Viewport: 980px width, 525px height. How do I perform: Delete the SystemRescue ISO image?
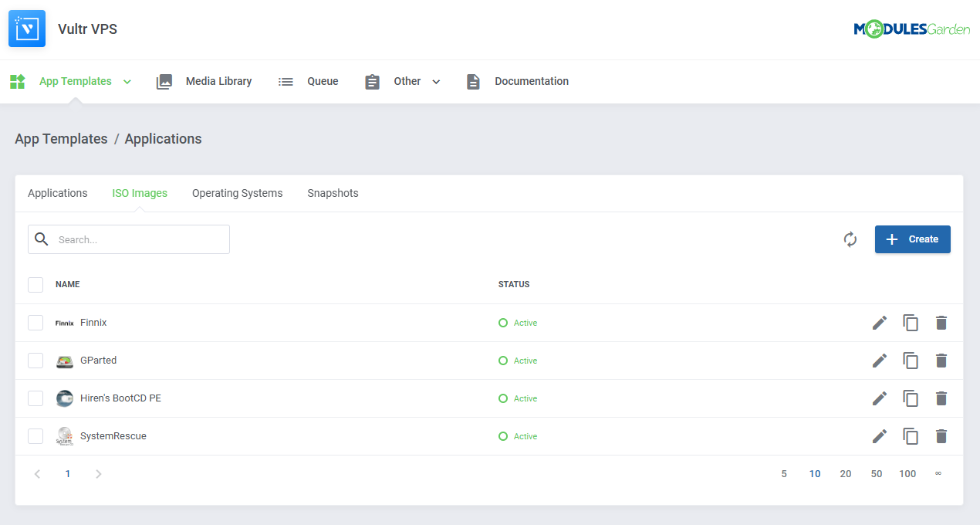point(941,436)
